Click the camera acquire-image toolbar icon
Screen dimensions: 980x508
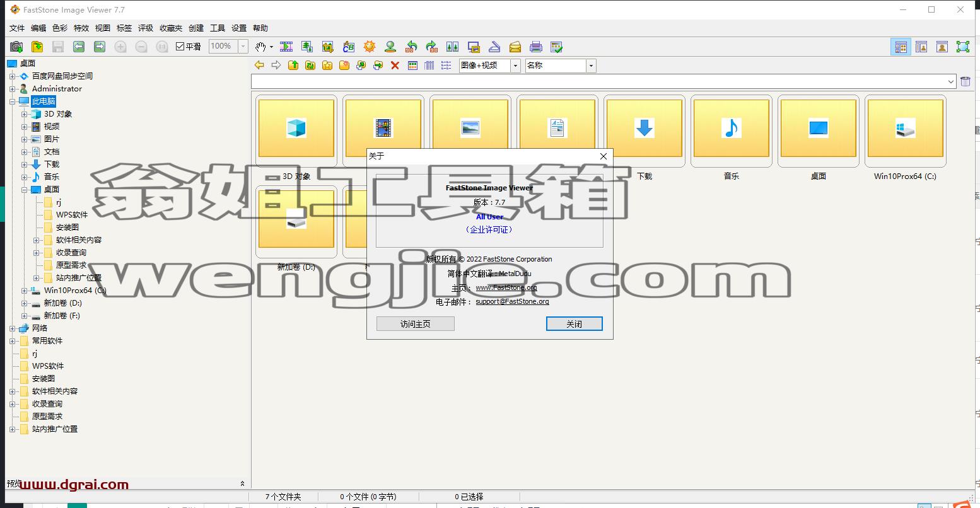[x=17, y=47]
